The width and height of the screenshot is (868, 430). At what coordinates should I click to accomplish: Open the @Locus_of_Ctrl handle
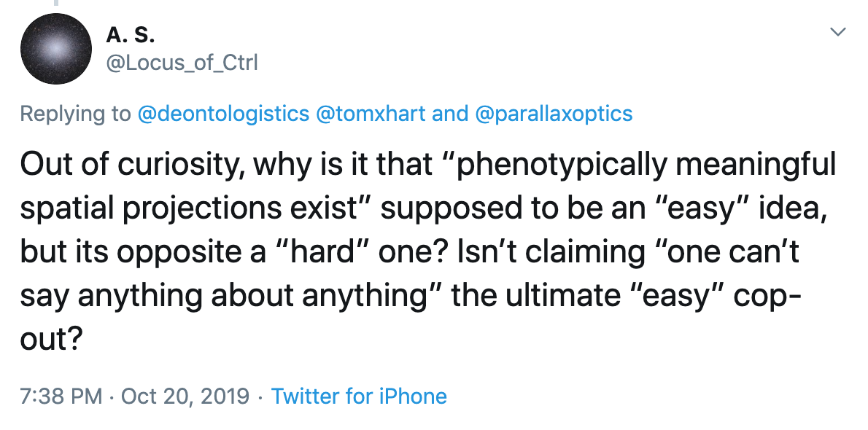tap(182, 63)
